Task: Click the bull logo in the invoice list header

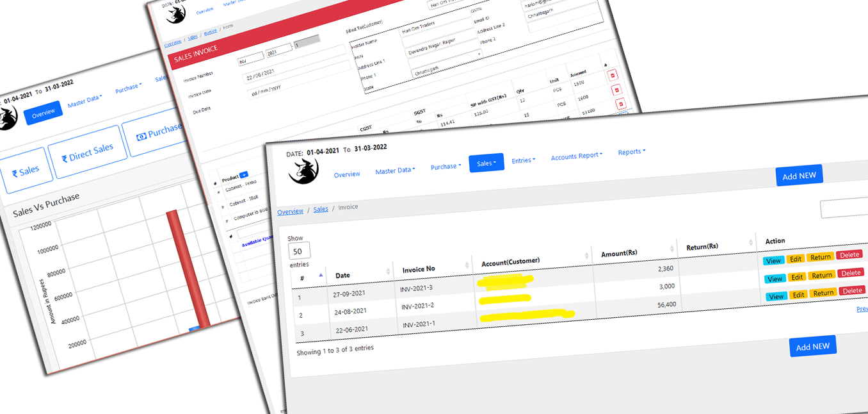Action: [x=303, y=171]
